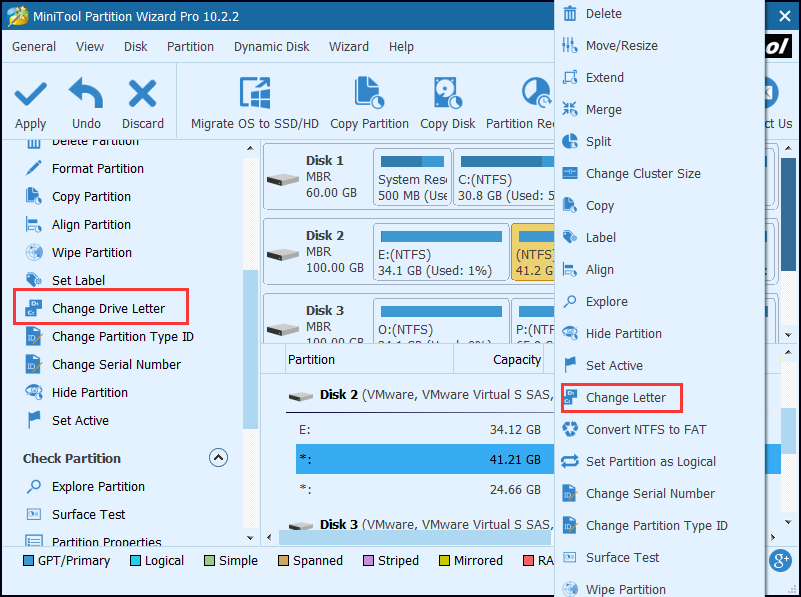Choose Format Partition in the left action panel

tap(98, 169)
